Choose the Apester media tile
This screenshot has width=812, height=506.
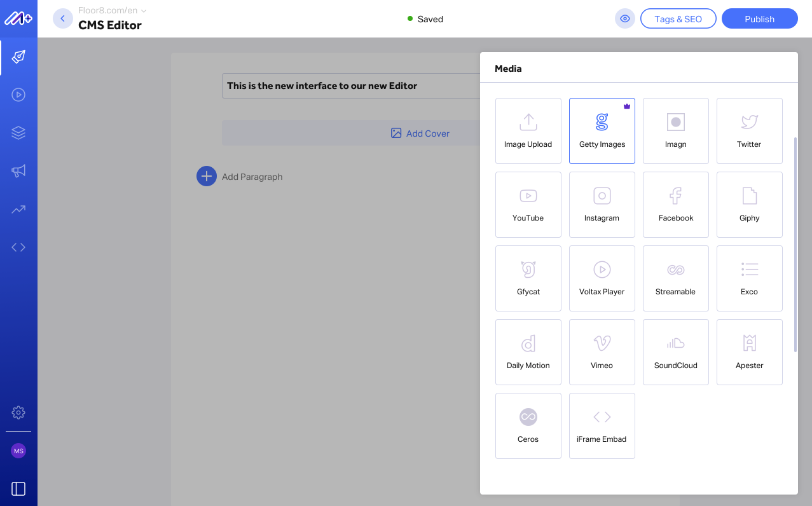click(749, 352)
